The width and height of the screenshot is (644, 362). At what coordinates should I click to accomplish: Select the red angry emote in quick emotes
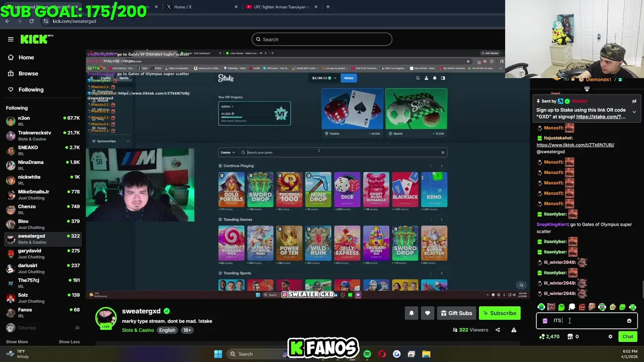pyautogui.click(x=582, y=307)
